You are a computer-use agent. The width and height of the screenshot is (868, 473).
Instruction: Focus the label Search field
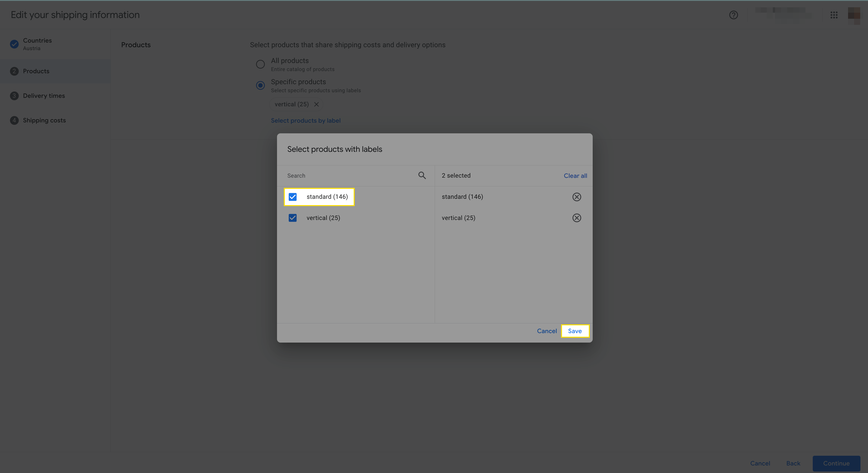pos(351,175)
